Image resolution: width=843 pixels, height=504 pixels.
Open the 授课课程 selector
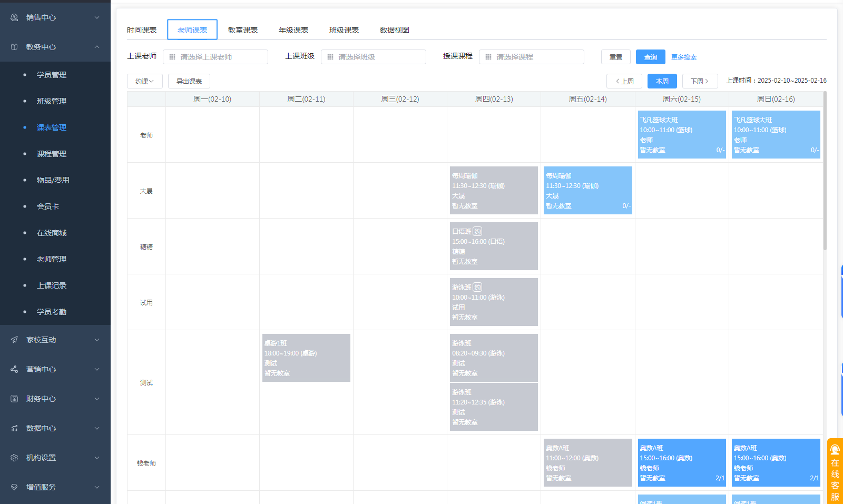[532, 57]
